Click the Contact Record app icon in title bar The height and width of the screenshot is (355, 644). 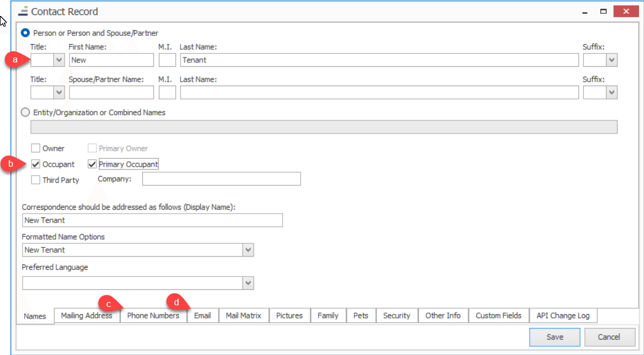tap(23, 11)
